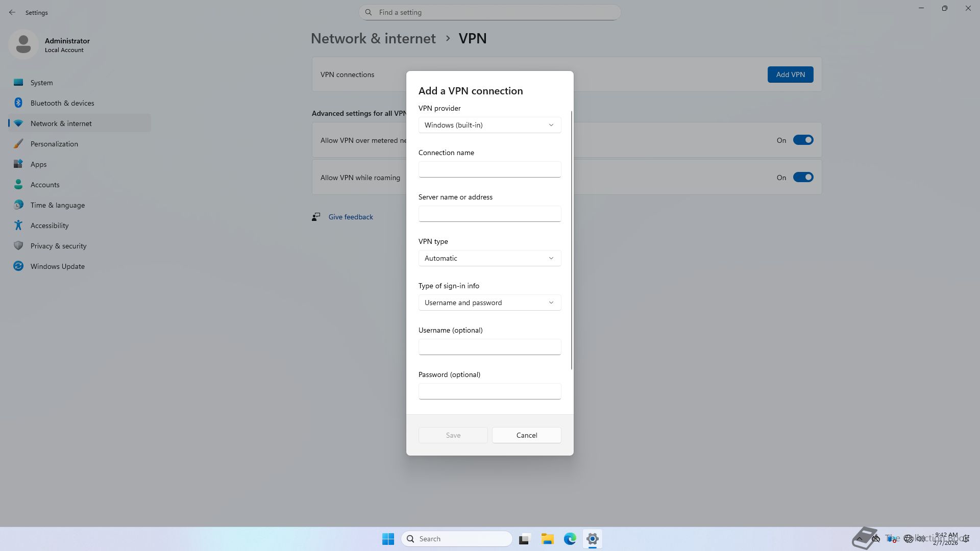Viewport: 980px width, 551px height.
Task: Click the Windows Update icon
Action: point(18,266)
